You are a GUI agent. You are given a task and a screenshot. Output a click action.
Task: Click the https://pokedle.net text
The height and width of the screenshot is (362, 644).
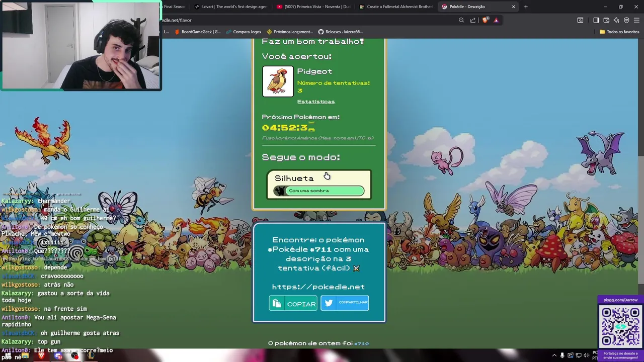[x=318, y=287]
